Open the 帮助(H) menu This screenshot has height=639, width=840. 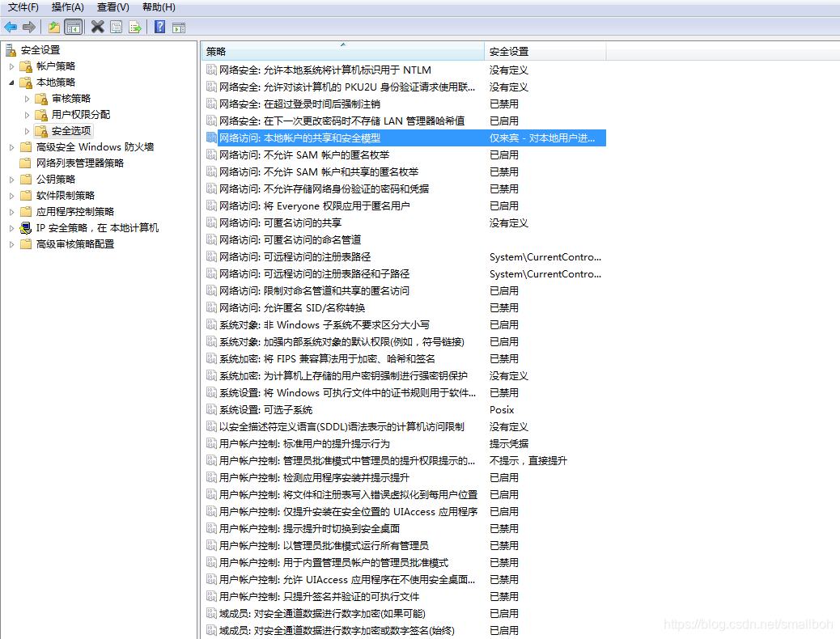pyautogui.click(x=159, y=7)
